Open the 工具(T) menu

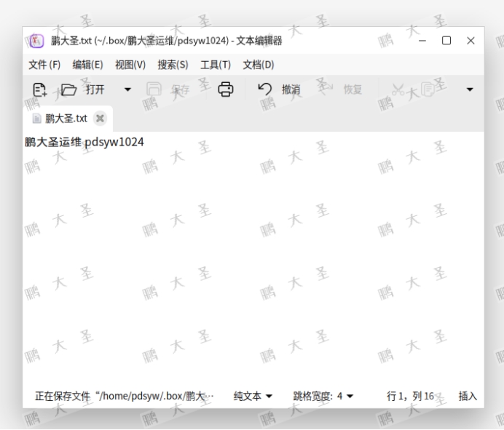(x=216, y=65)
